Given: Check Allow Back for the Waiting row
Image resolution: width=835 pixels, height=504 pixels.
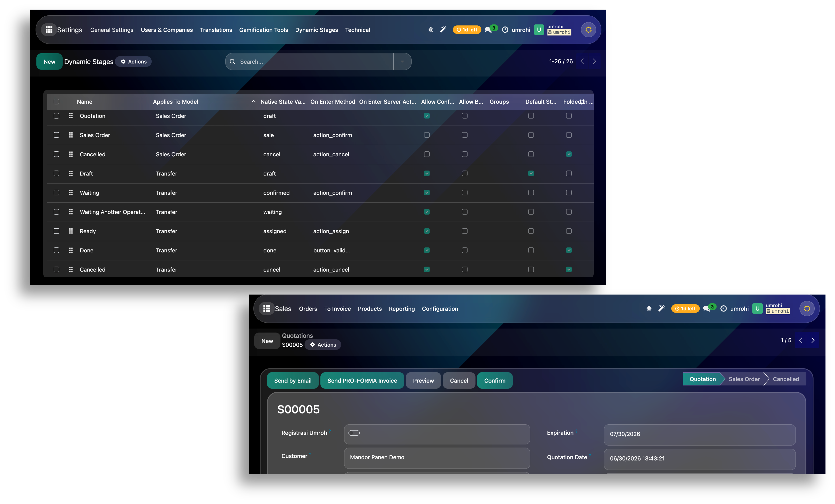Looking at the screenshot, I should (465, 193).
